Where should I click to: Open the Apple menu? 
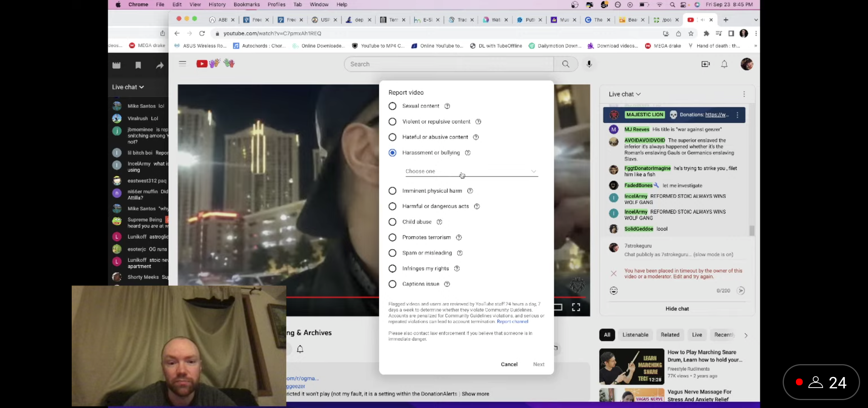click(118, 5)
